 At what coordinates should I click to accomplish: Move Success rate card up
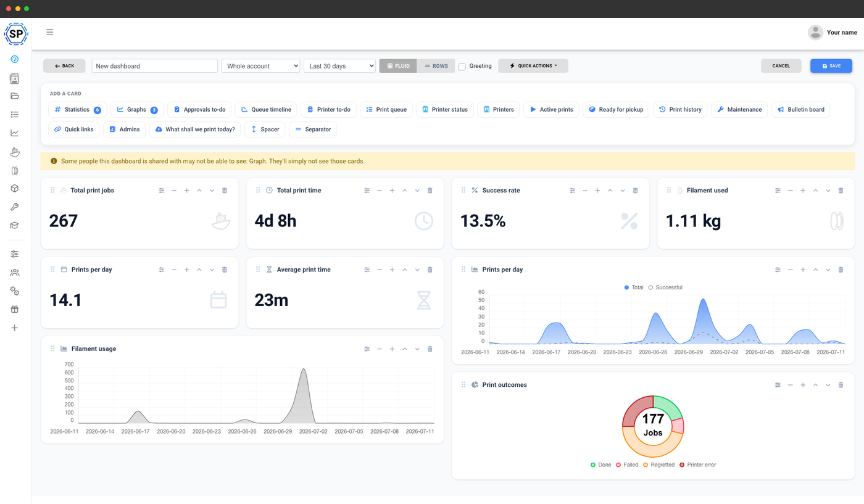click(610, 191)
